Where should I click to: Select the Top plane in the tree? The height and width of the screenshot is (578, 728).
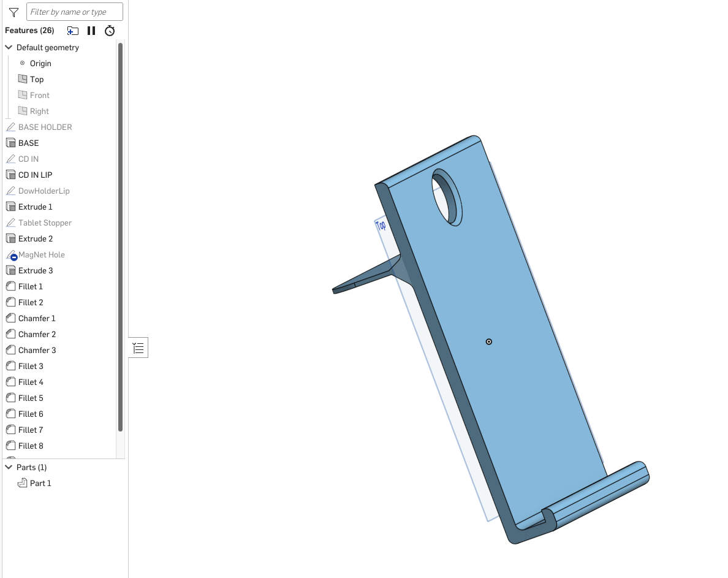point(37,79)
